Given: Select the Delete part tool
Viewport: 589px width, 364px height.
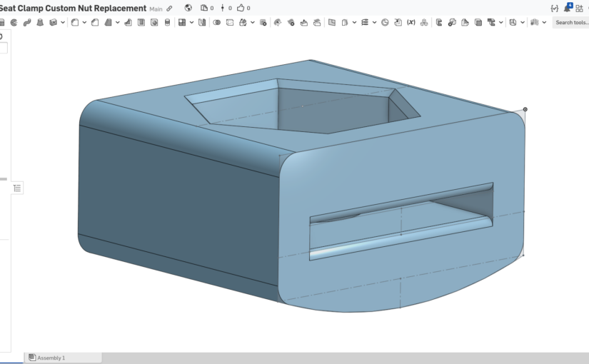Looking at the screenshot, I should [x=263, y=23].
